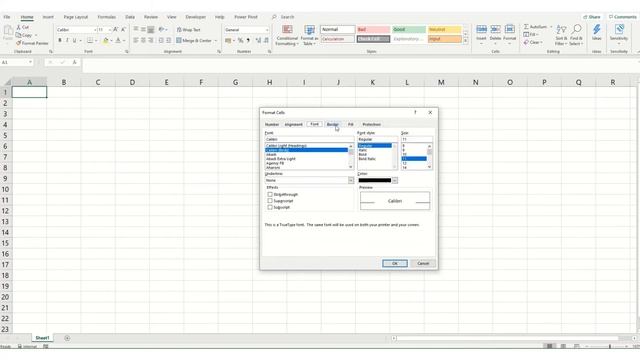Apply the Neutral cell style
The image size is (640, 360).
click(444, 29)
